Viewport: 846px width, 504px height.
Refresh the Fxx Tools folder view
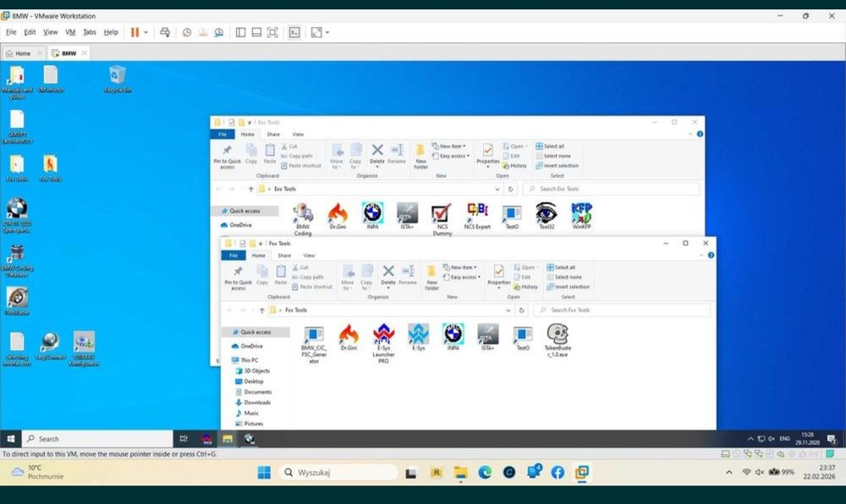click(x=521, y=310)
